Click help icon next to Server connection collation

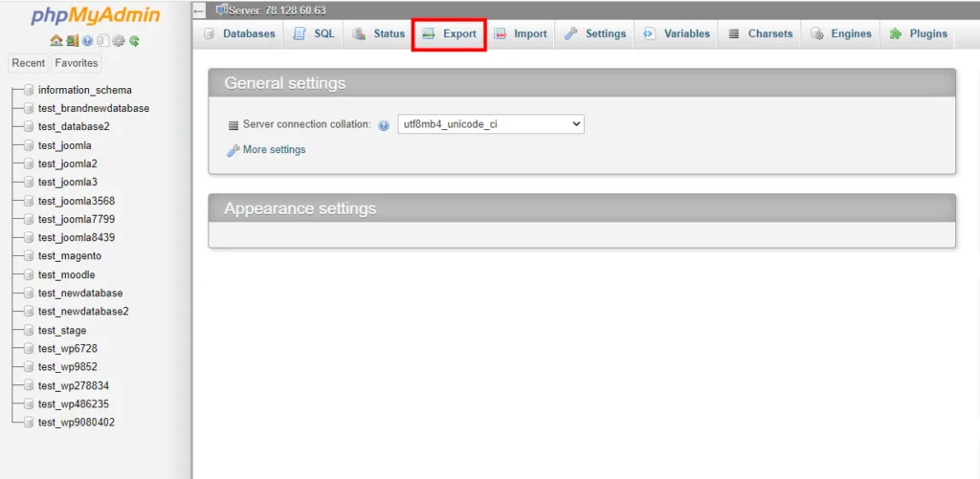(x=384, y=125)
